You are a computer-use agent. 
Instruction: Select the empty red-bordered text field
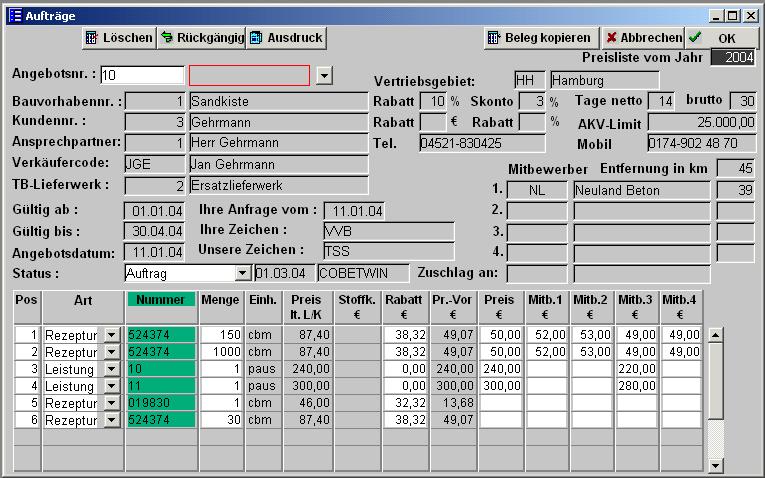pos(249,76)
